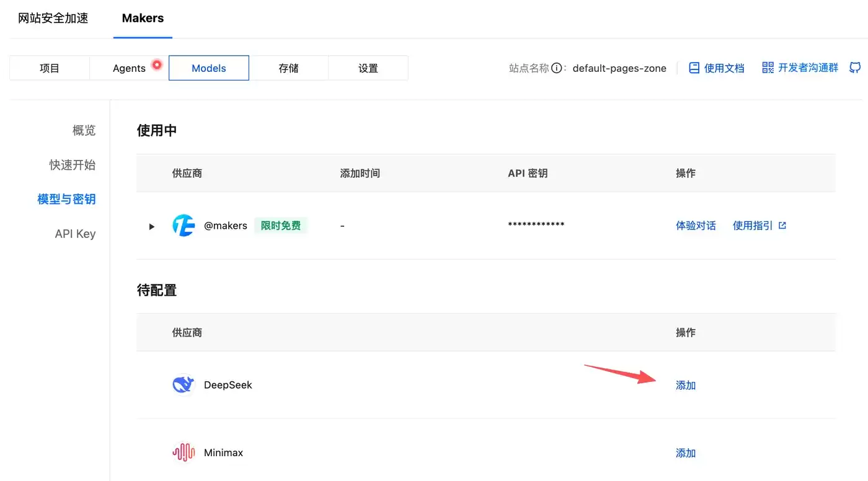Click the DeepSeek whale logo
The width and height of the screenshot is (868, 481).
click(184, 385)
